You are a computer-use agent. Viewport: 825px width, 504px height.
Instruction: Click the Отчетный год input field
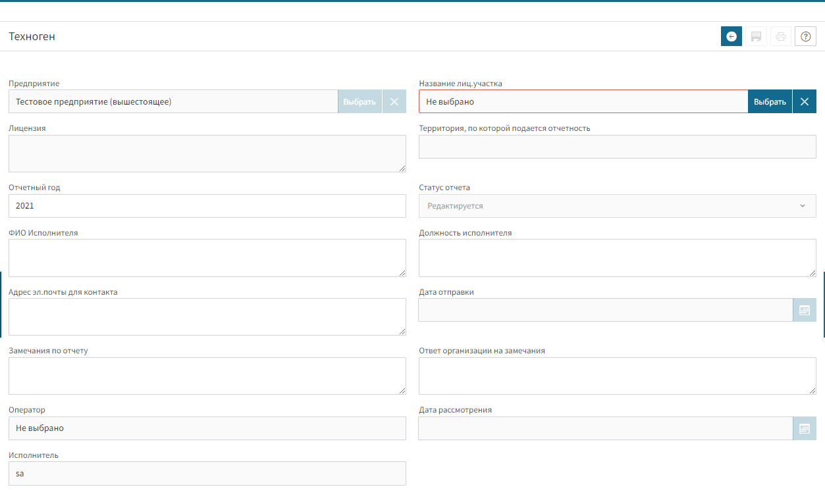click(x=207, y=206)
